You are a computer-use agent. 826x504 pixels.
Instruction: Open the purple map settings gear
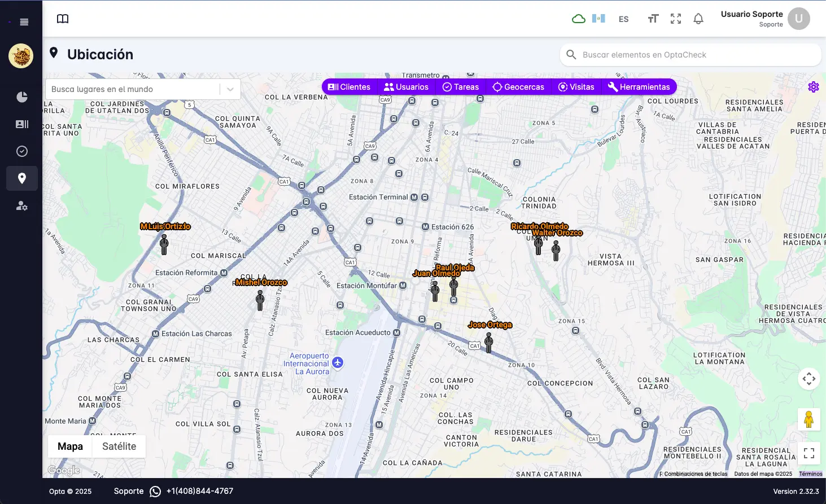tap(814, 87)
